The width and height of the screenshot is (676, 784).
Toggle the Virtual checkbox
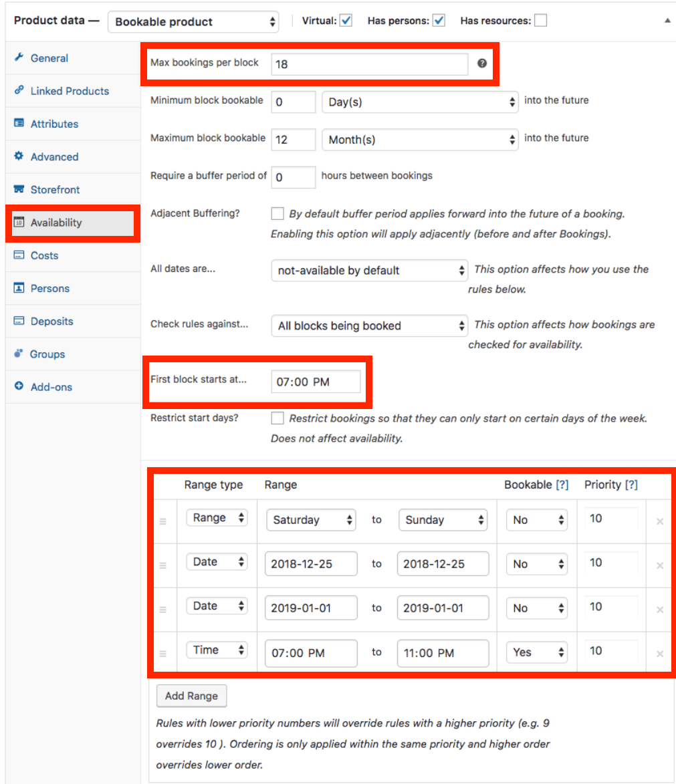coord(346,21)
